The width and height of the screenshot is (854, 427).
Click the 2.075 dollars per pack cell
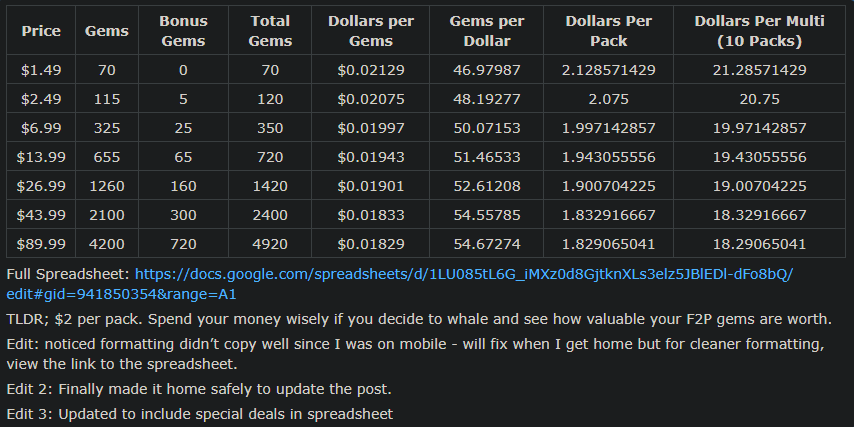(x=608, y=99)
